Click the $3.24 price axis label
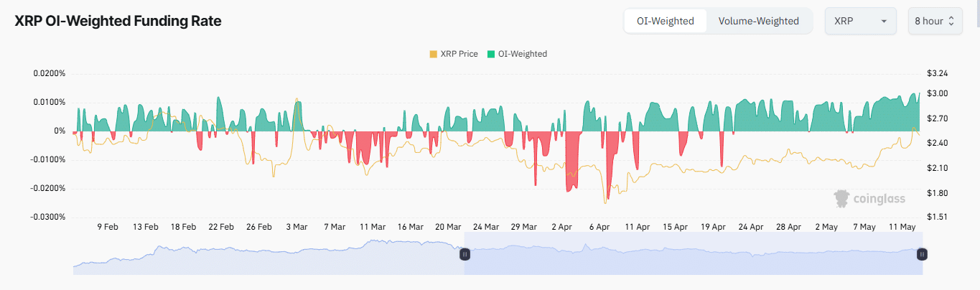The width and height of the screenshot is (980, 290). [938, 73]
